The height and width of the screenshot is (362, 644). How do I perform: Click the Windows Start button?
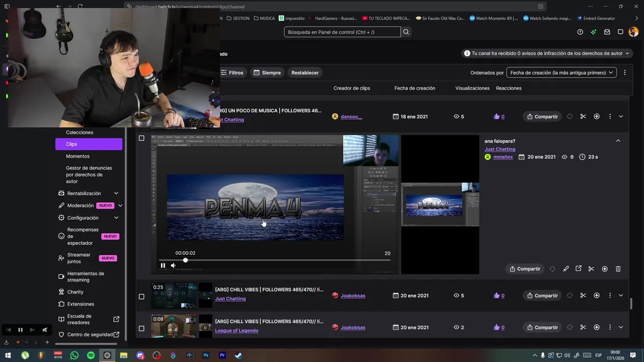8,355
